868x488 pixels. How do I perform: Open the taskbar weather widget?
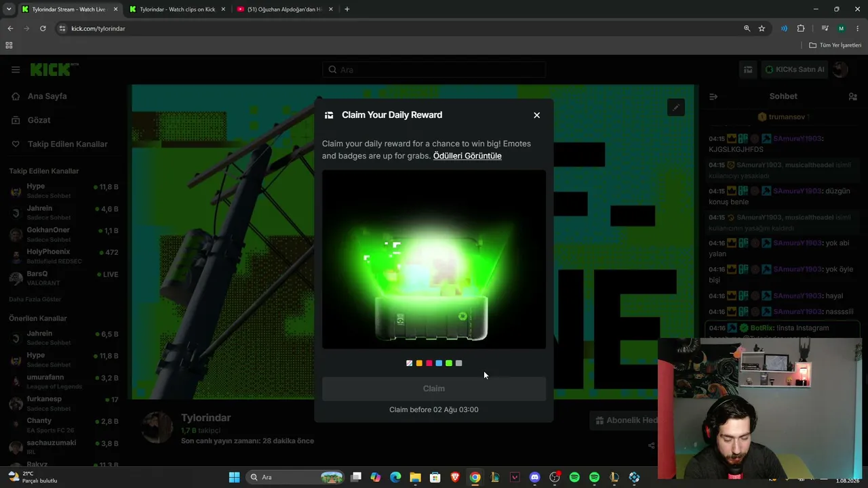(x=32, y=477)
